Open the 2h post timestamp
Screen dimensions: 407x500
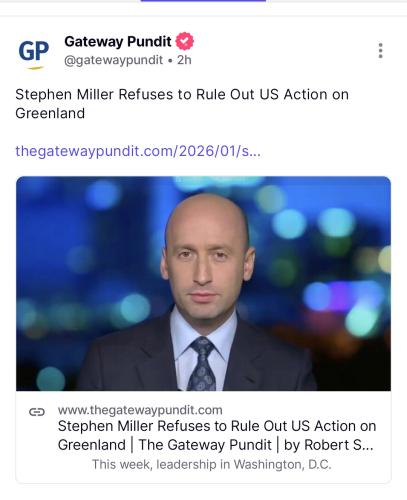point(184,60)
